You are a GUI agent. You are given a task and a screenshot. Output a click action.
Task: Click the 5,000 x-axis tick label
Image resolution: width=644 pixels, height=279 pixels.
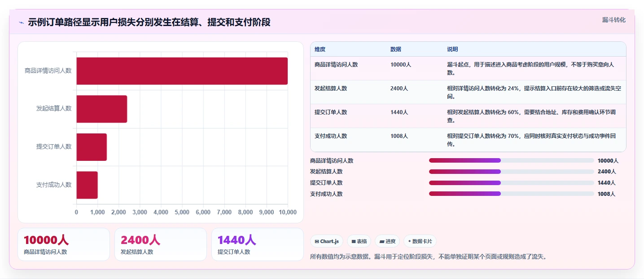pos(182,212)
